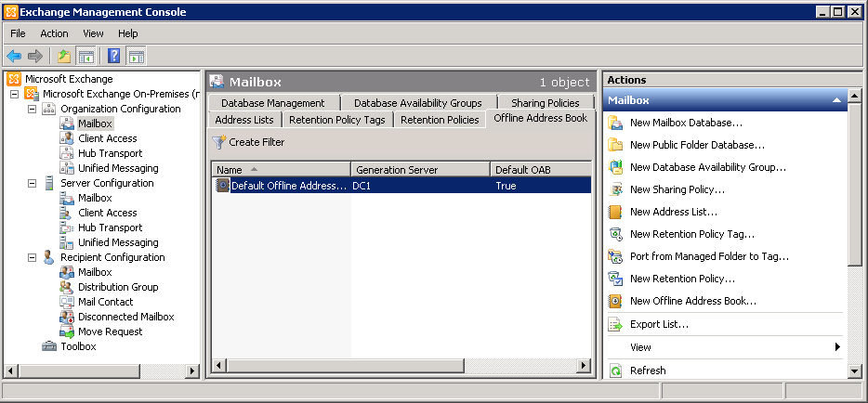Select Distribution Group in the tree
Screen dimensions: 868x403
coord(118,287)
